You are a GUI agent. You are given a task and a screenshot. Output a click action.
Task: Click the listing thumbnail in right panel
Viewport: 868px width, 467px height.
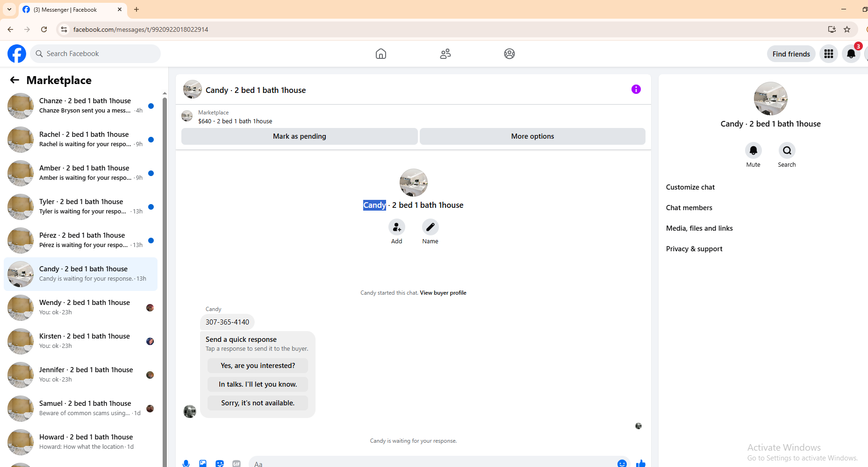pos(771,99)
